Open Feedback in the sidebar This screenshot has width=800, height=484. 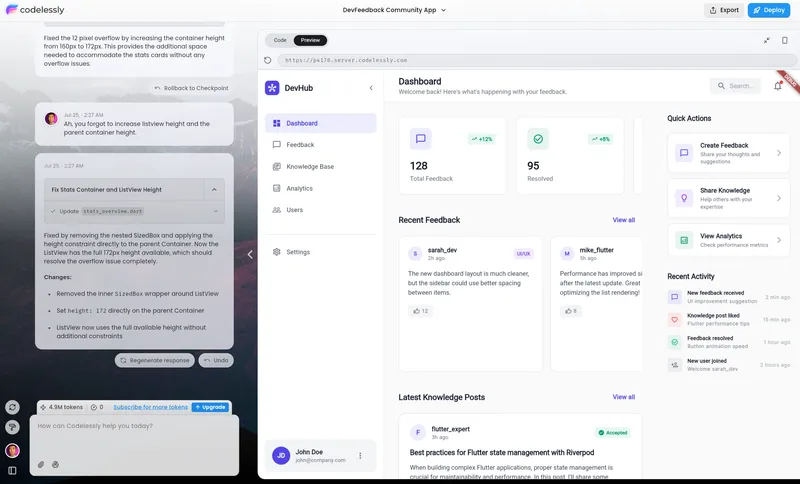320,145
